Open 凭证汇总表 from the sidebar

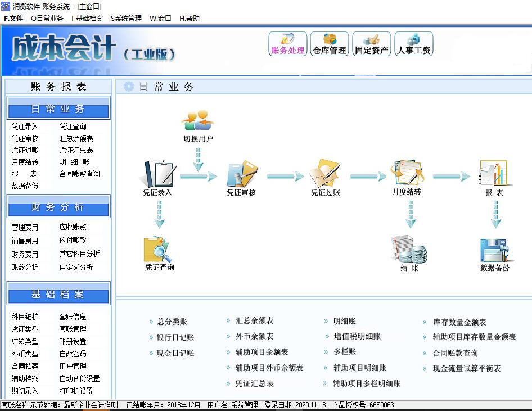point(76,150)
